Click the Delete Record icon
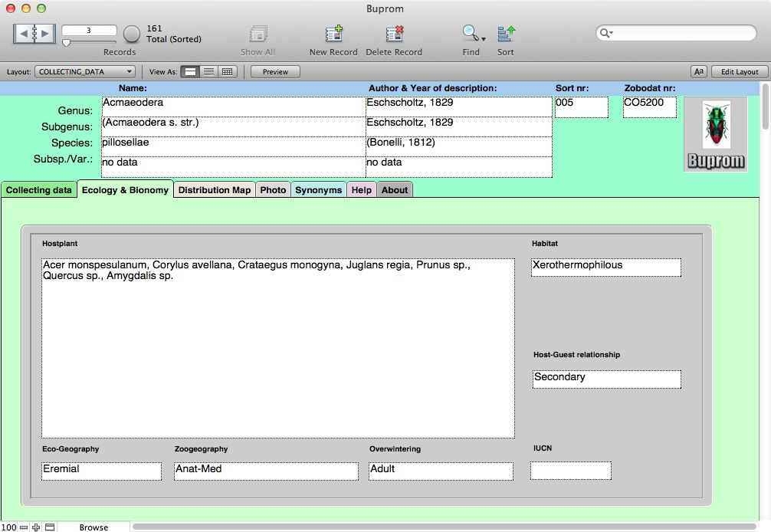The height and width of the screenshot is (532, 771). (394, 34)
